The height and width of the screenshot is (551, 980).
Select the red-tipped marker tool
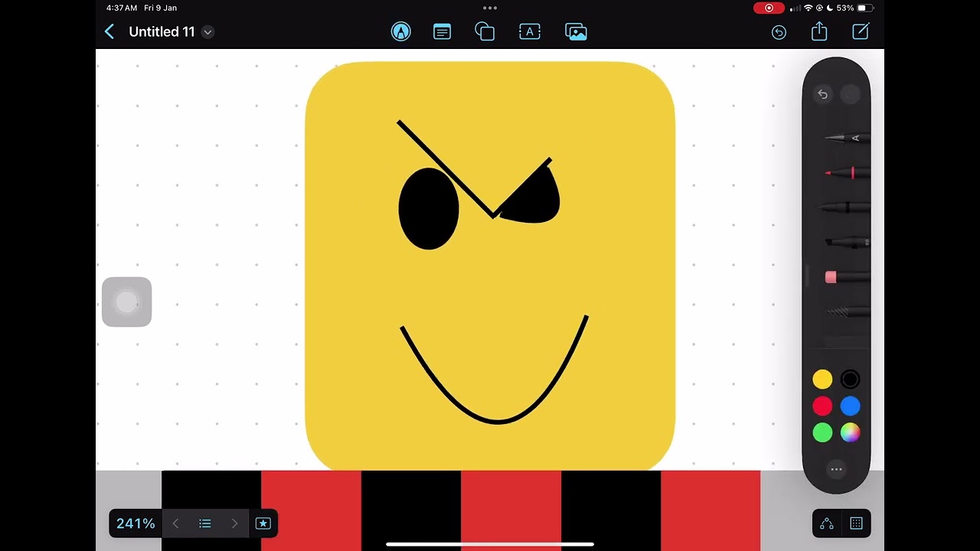click(x=847, y=173)
